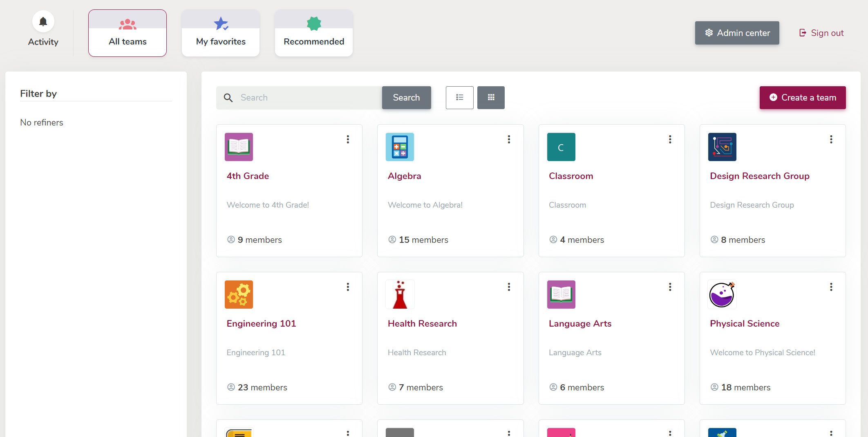868x437 pixels.
Task: Open options menu for Engineering 101
Action: coord(348,287)
